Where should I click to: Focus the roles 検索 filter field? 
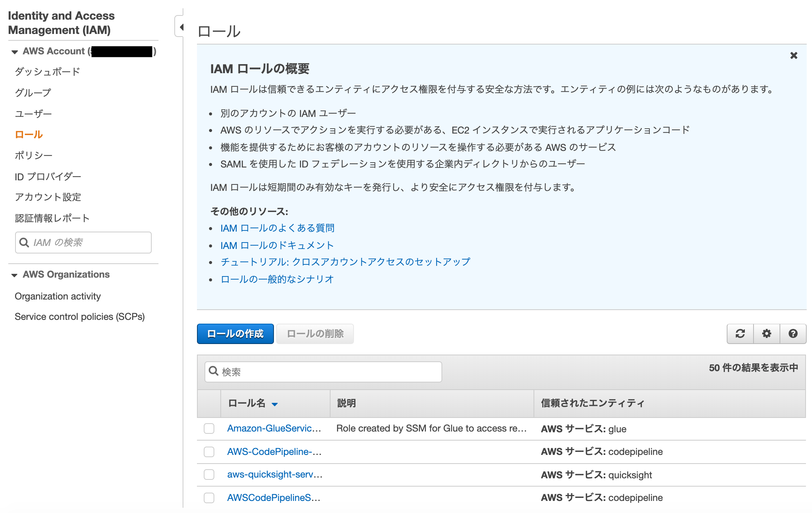pos(323,372)
